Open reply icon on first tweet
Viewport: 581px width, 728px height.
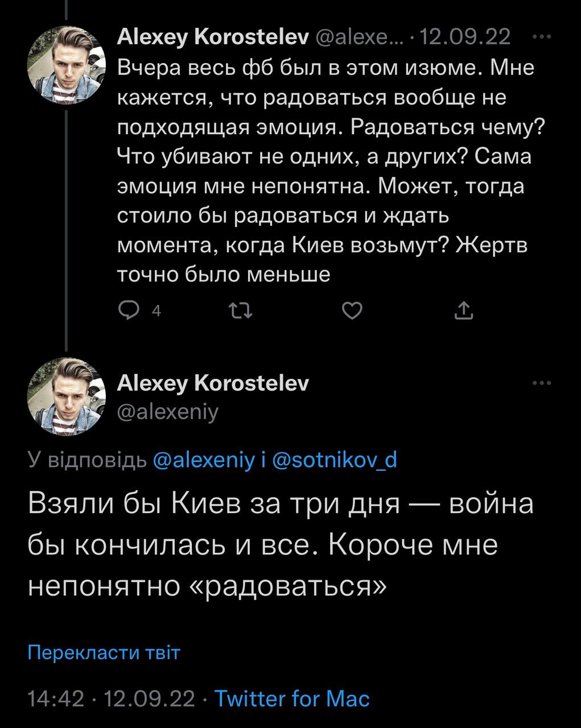(129, 311)
